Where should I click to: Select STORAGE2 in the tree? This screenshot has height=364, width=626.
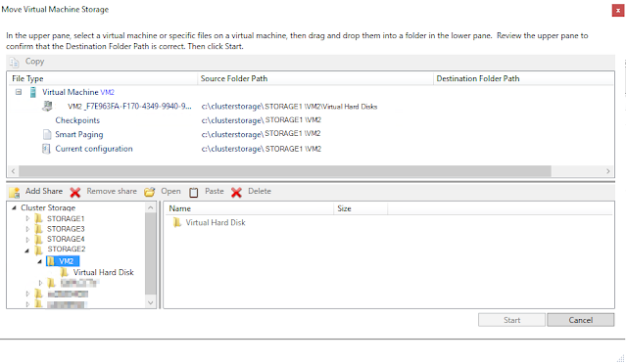pyautogui.click(x=67, y=250)
